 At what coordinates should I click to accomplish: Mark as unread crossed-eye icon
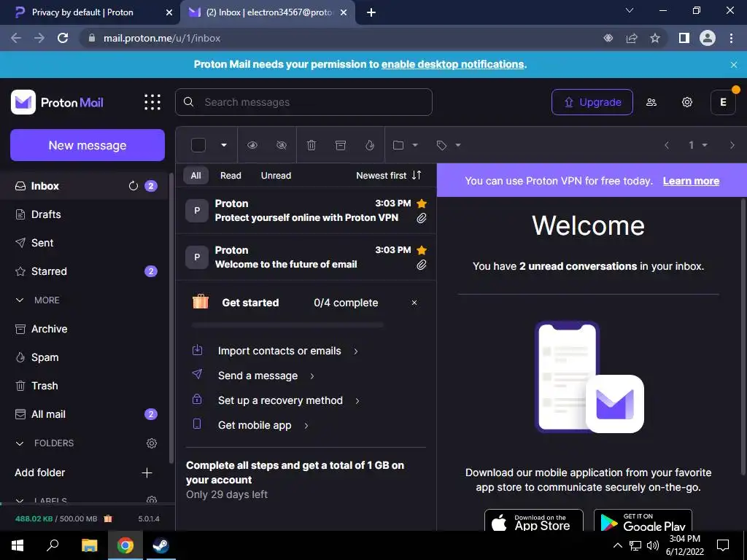pyautogui.click(x=282, y=145)
